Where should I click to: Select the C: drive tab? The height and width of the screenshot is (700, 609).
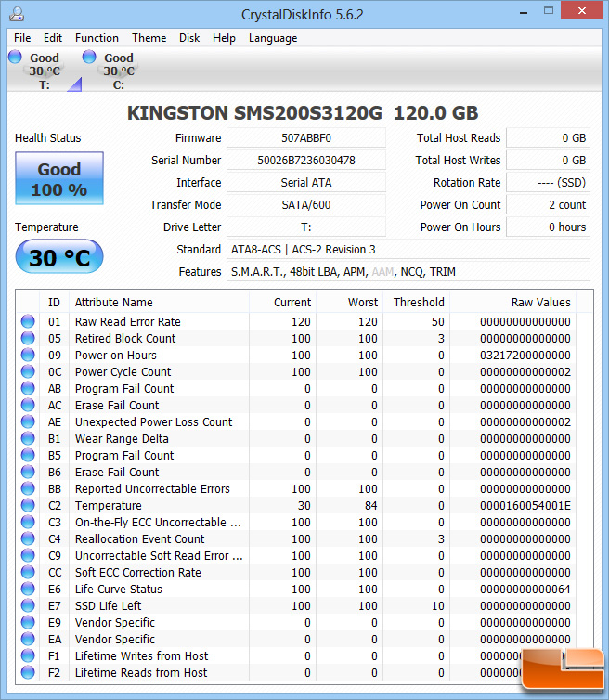coord(118,71)
